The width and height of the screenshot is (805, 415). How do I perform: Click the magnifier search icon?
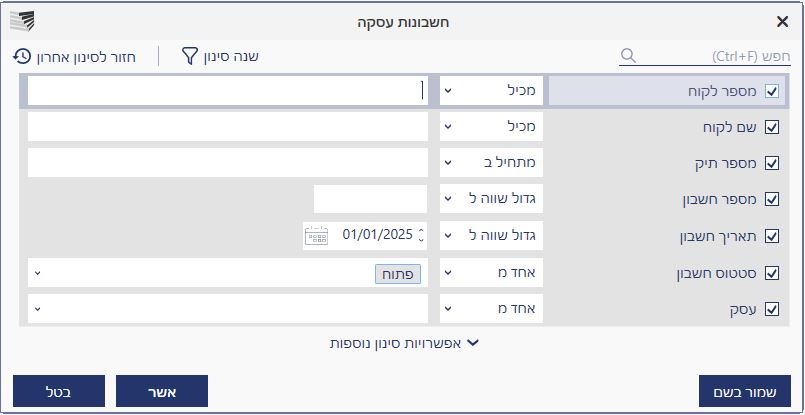coord(628,56)
